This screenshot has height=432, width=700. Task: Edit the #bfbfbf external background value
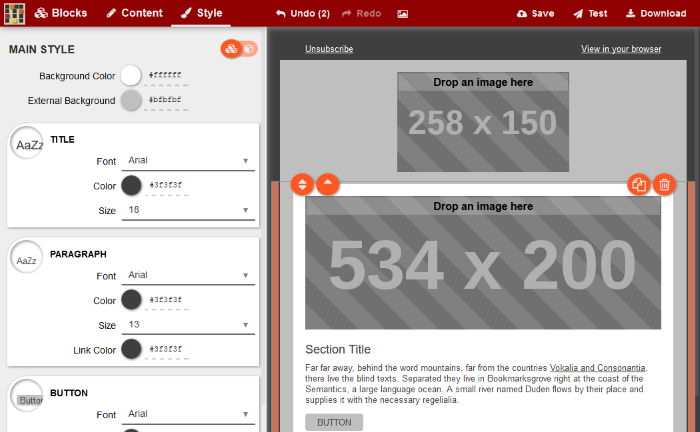[166, 100]
